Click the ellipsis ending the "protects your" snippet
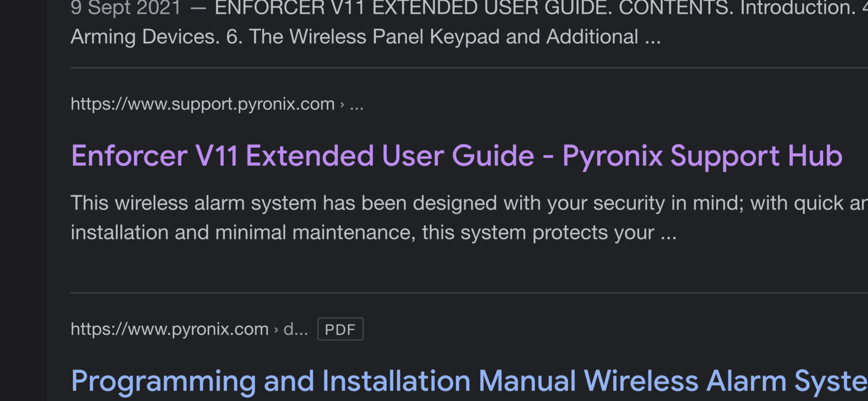The height and width of the screenshot is (401, 868). [x=668, y=234]
